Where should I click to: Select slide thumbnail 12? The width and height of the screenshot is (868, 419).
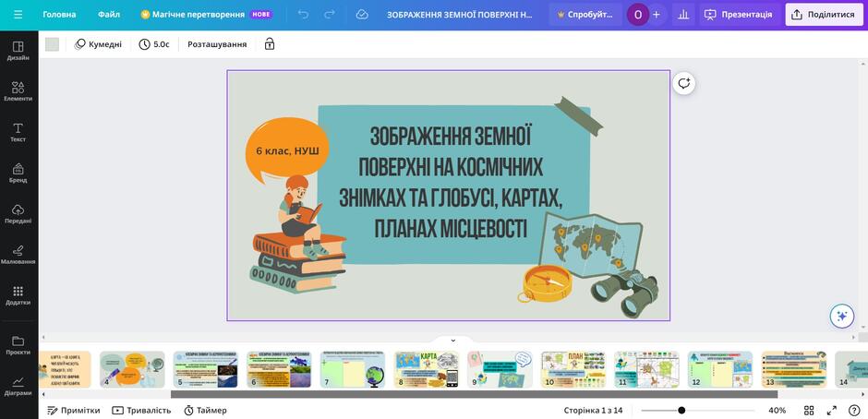pos(720,369)
